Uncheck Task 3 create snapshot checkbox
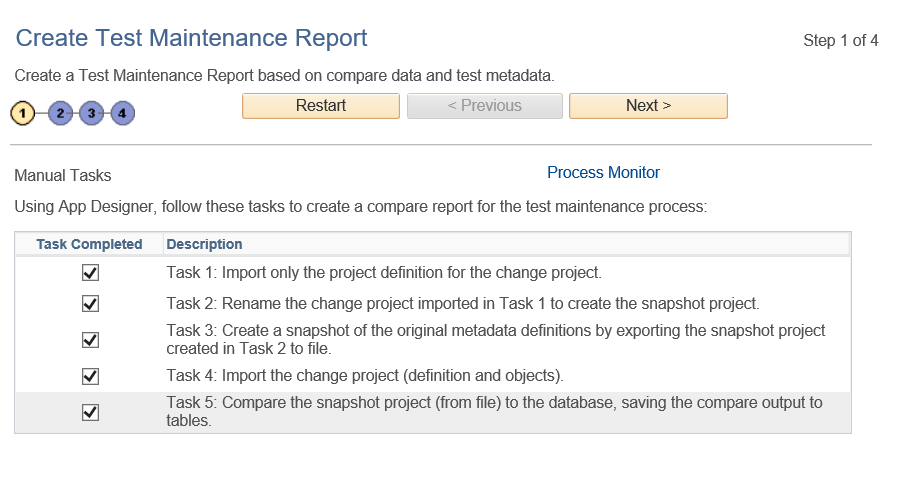 tap(90, 339)
